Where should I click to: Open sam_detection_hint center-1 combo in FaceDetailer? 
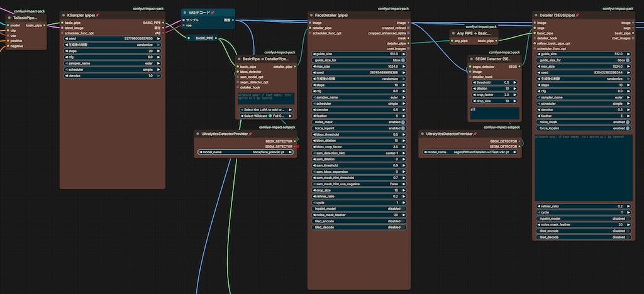click(359, 153)
